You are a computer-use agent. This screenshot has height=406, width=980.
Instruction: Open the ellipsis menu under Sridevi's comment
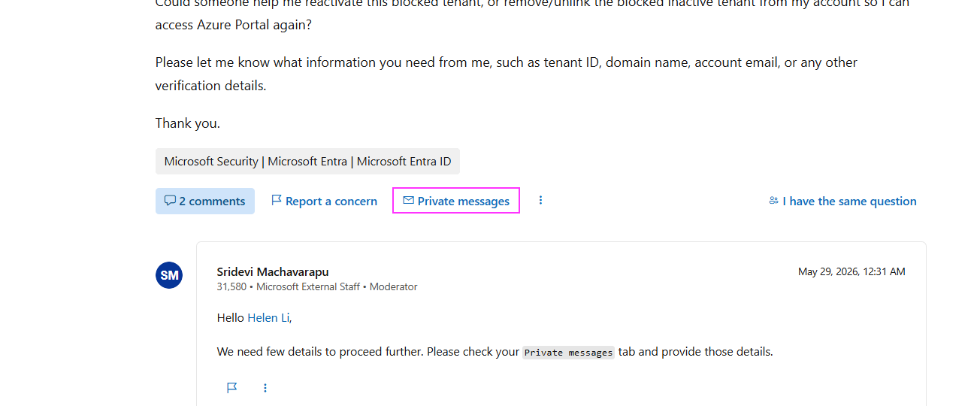point(265,388)
